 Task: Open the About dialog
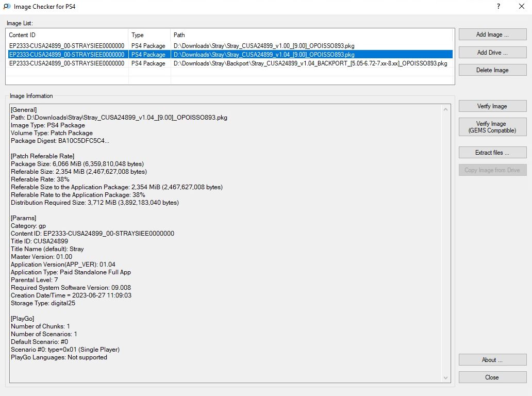pyautogui.click(x=492, y=360)
